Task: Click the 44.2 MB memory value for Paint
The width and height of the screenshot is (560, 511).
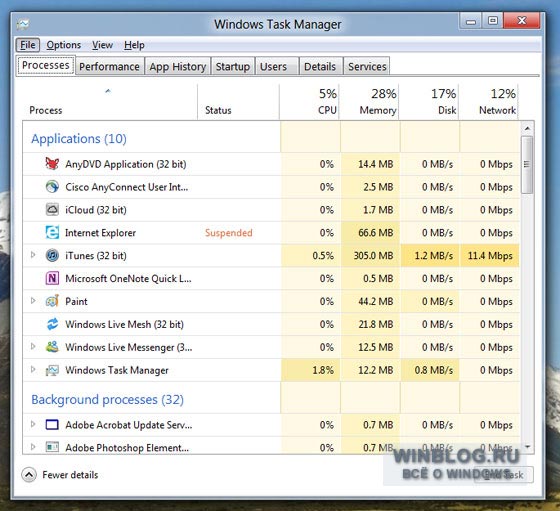Action: (x=375, y=301)
